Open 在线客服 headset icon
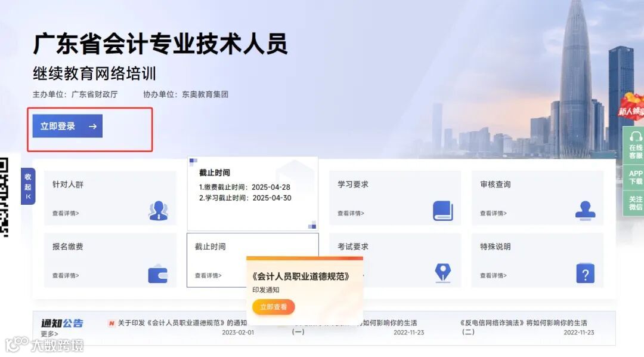The image size is (644, 357). tap(635, 145)
